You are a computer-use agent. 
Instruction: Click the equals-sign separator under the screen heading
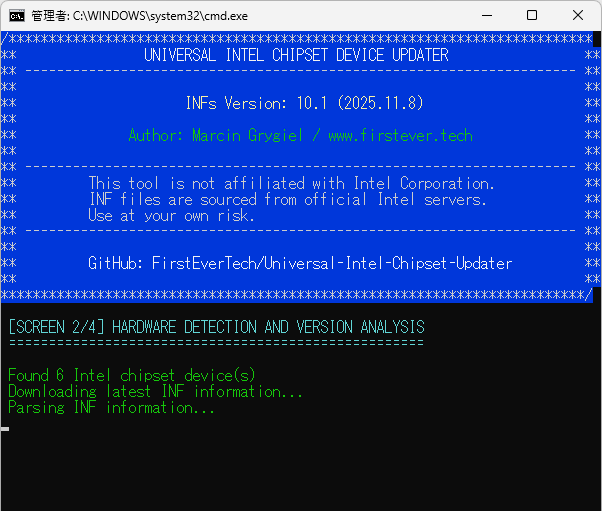(x=216, y=342)
